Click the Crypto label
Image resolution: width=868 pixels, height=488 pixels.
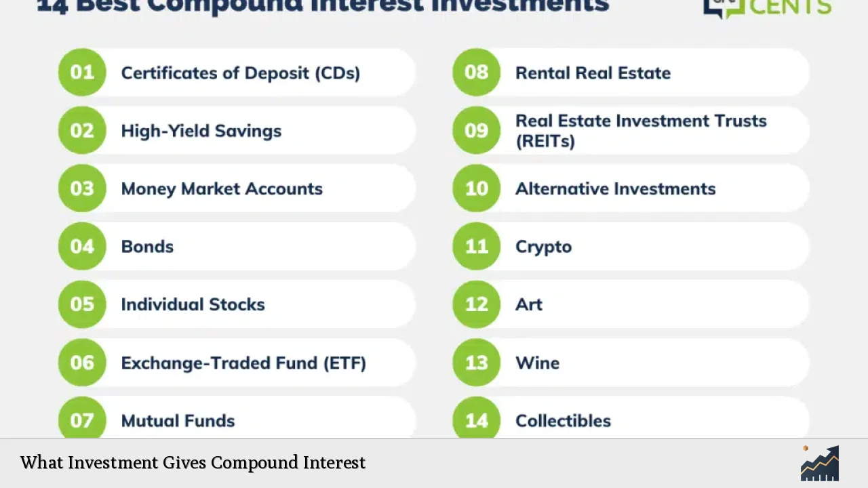coord(543,247)
